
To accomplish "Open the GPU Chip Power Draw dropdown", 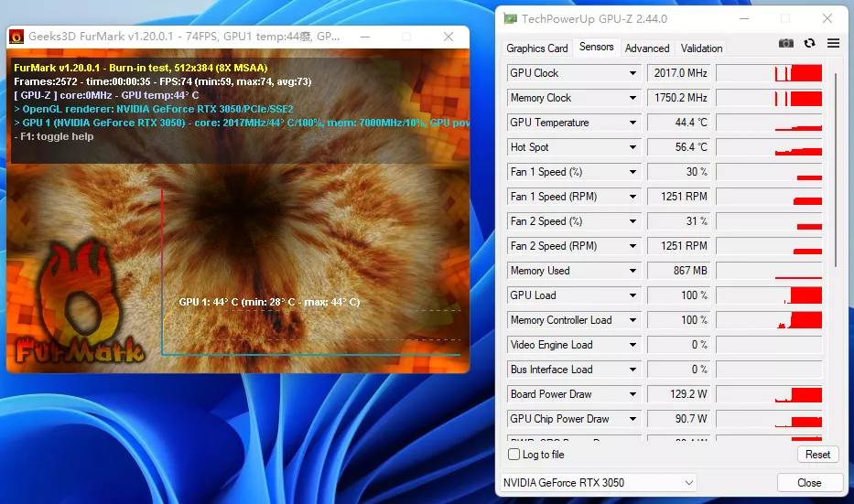I will pyautogui.click(x=632, y=419).
